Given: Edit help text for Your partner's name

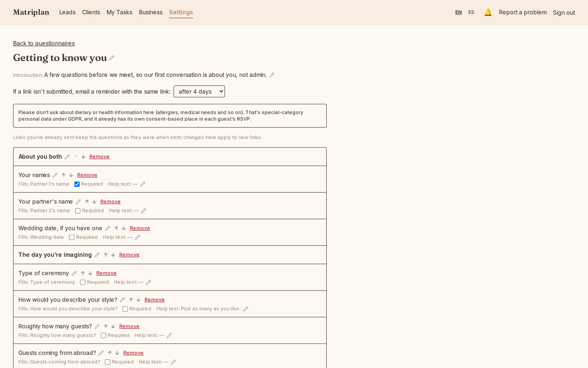Looking at the screenshot, I should 144,211.
